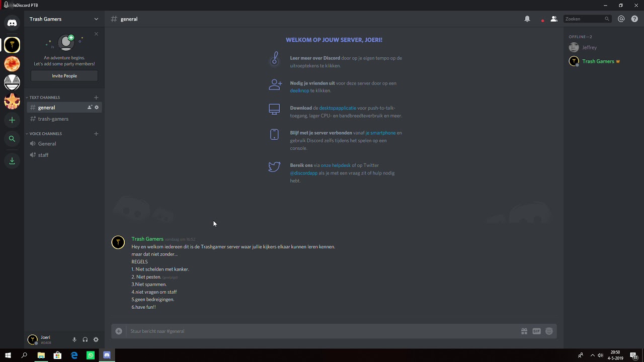Open Windows taskbar search
This screenshot has height=362, width=644.
tap(24, 355)
